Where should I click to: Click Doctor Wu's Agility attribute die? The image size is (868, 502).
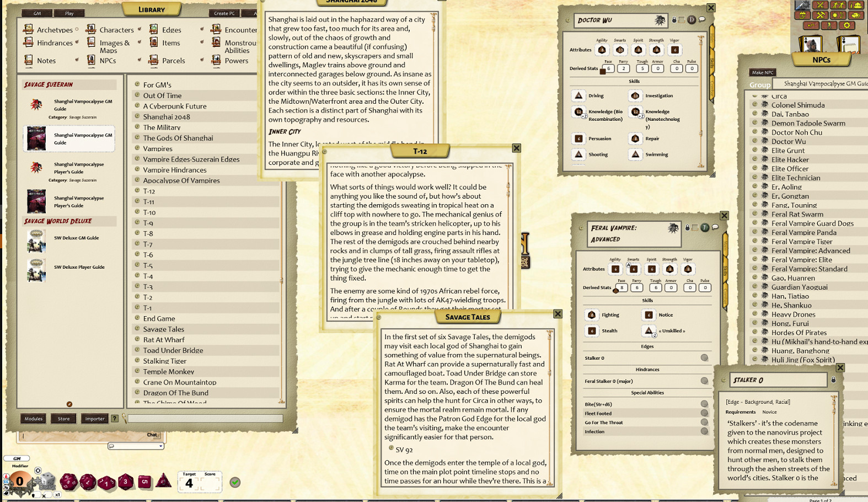point(602,50)
